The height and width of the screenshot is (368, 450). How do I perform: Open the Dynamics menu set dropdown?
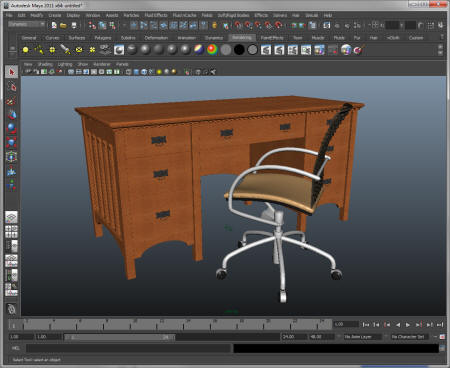(x=27, y=24)
